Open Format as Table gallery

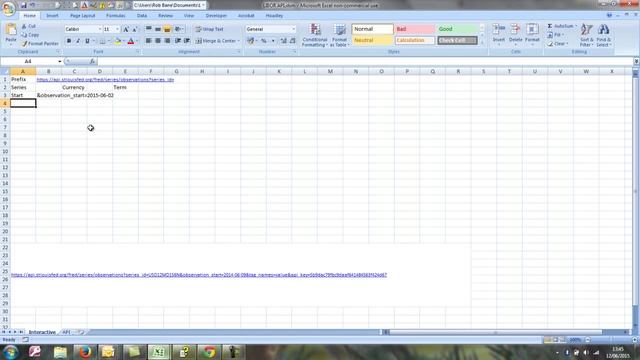point(340,36)
